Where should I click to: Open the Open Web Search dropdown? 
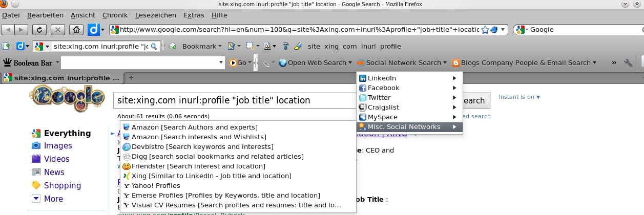(315, 62)
